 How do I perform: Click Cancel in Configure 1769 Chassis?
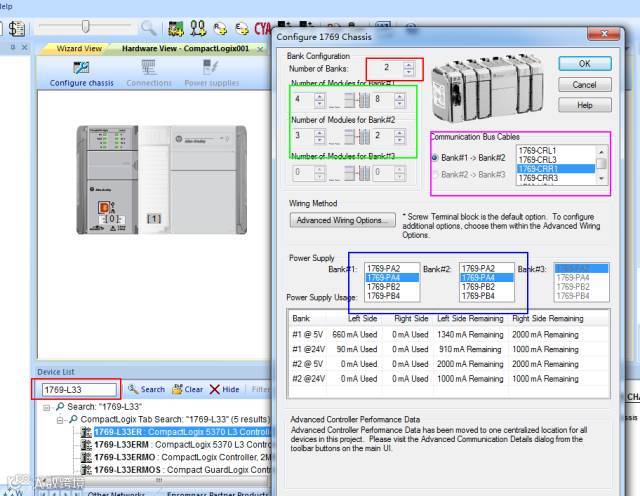point(584,85)
